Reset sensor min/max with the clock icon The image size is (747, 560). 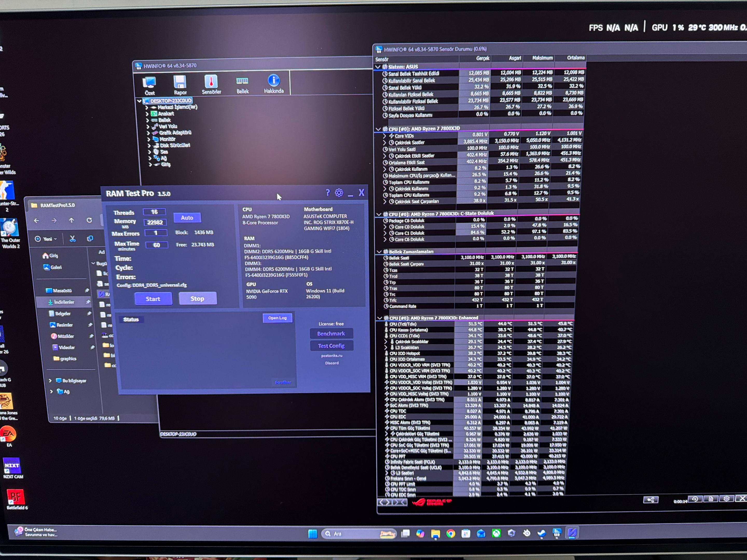695,499
